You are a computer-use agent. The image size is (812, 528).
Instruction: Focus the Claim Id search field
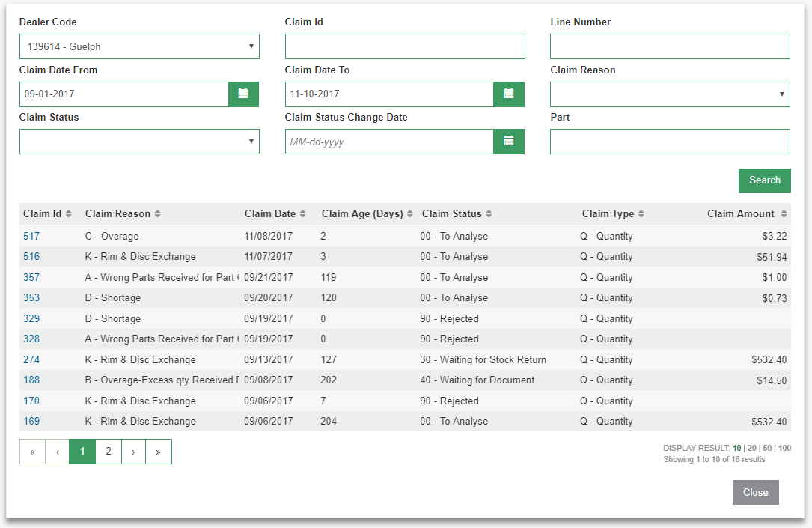405,46
